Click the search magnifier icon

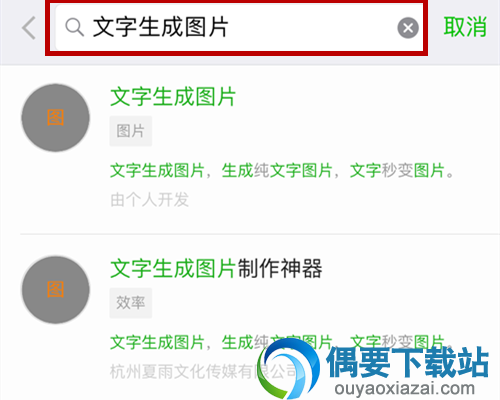[74, 27]
